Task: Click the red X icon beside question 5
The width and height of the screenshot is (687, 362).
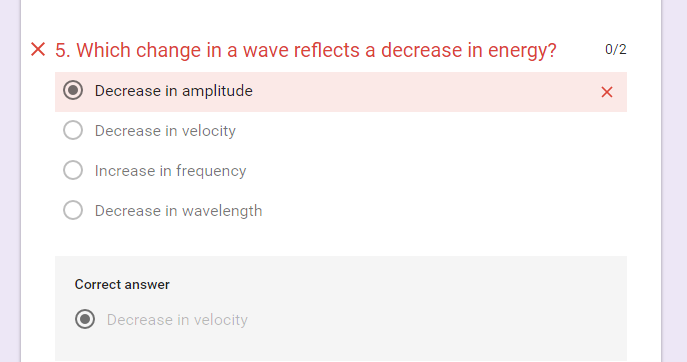Action: click(38, 50)
